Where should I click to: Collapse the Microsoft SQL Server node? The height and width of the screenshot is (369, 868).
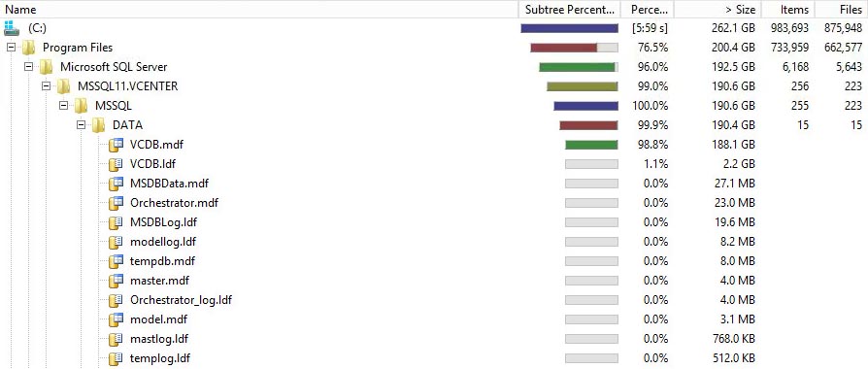pyautogui.click(x=28, y=67)
